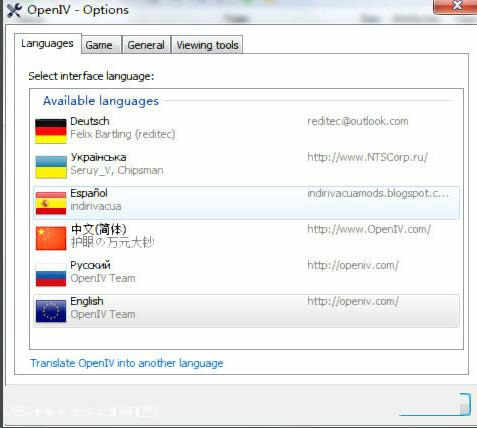The width and height of the screenshot is (477, 428).
Task: Select Русский language entry
Action: point(246,275)
